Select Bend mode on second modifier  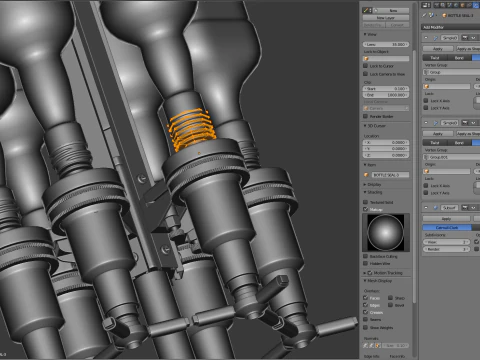(x=459, y=143)
